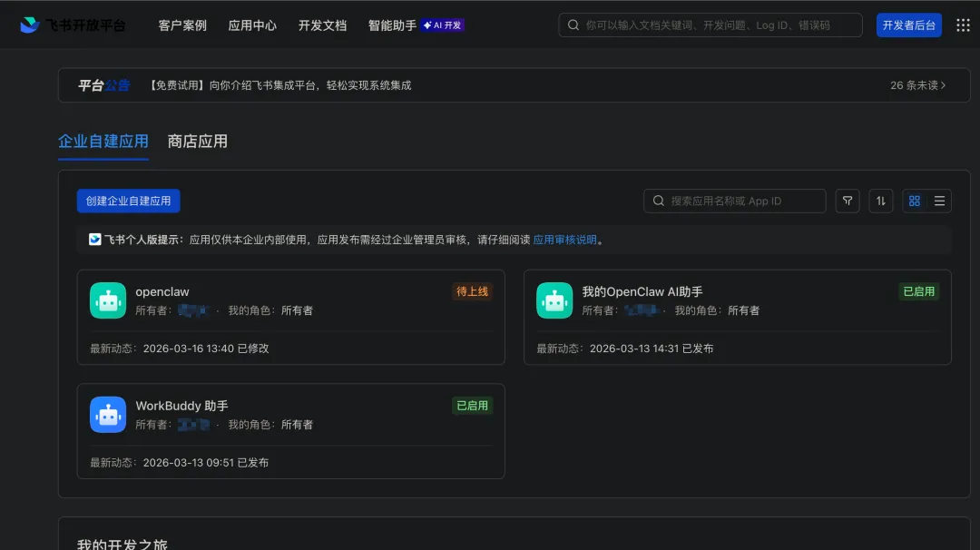Select the 企业自建应用 tab
The image size is (980, 550).
coord(103,142)
